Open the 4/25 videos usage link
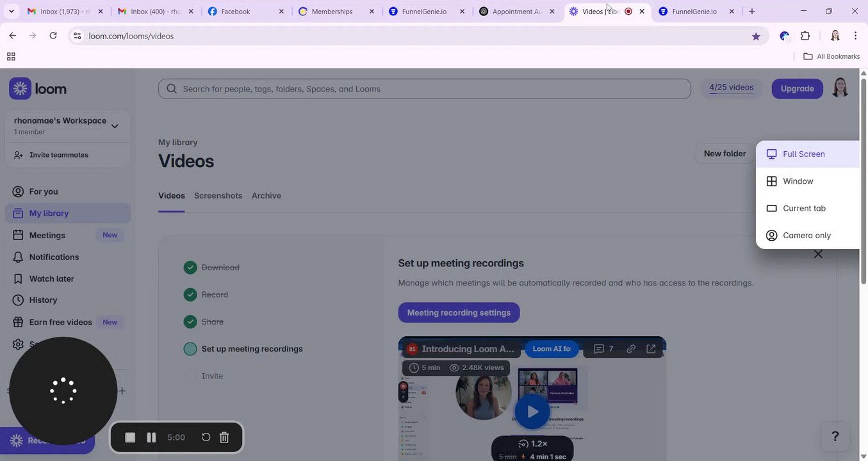This screenshot has height=461, width=868. (731, 88)
